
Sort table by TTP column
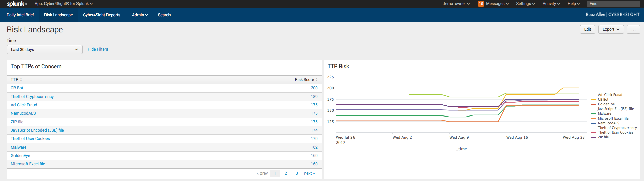(x=16, y=80)
